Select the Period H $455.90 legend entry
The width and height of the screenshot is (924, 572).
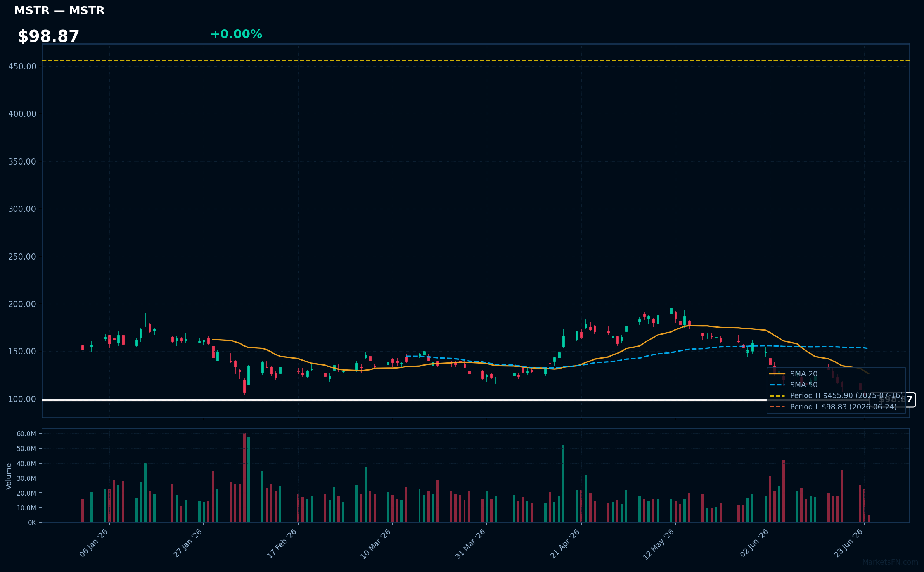[836, 396]
